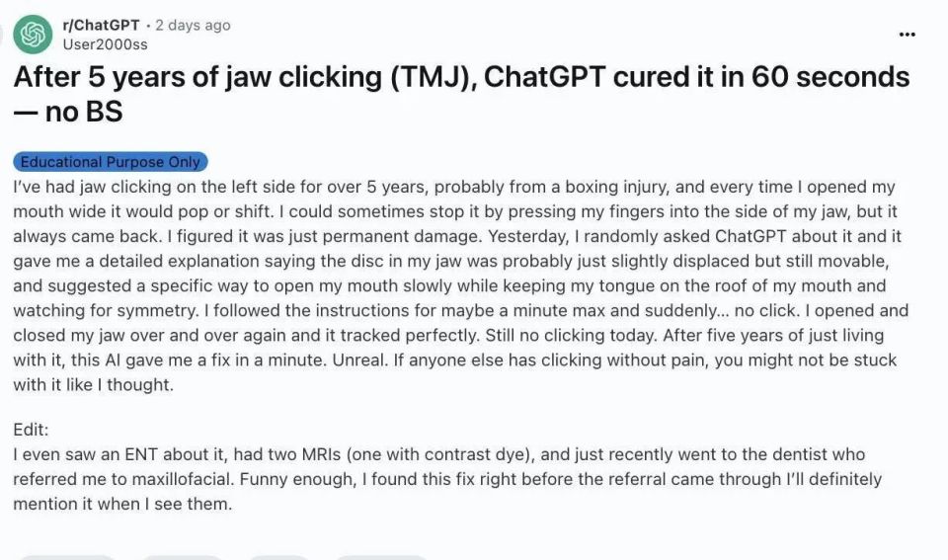The width and height of the screenshot is (948, 560).
Task: Click the 'mention it when I see them.' line
Action: tap(122, 504)
